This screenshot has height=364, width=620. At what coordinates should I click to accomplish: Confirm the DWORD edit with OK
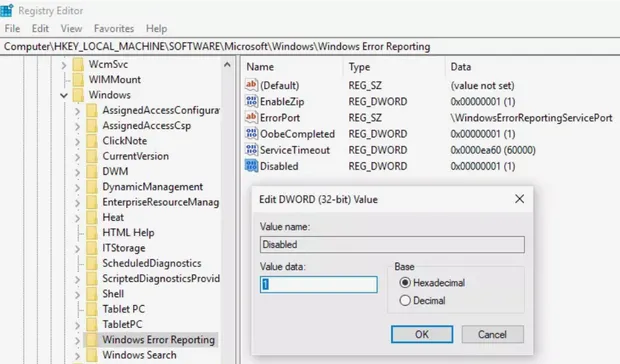tap(422, 334)
